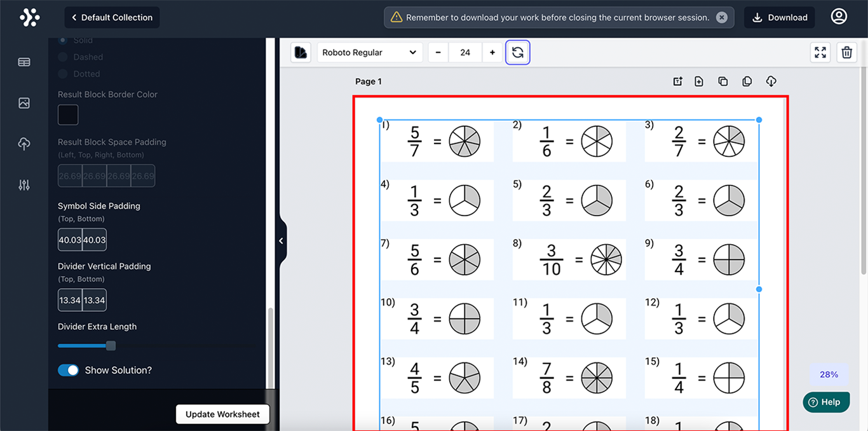
Task: Open the Roboto Regular font dropdown
Action: [370, 53]
